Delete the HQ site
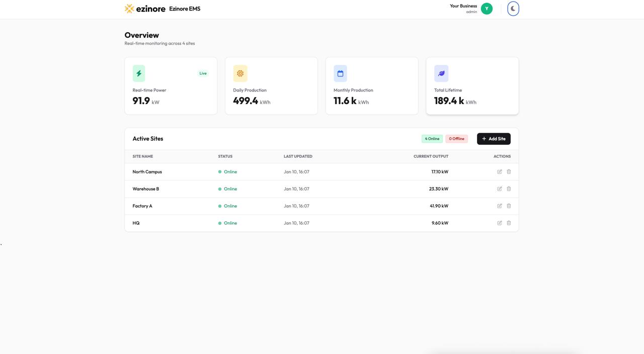 pyautogui.click(x=509, y=223)
